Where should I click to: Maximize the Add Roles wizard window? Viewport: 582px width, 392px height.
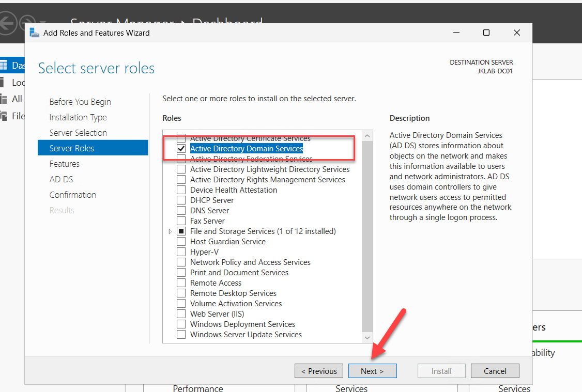click(x=486, y=33)
